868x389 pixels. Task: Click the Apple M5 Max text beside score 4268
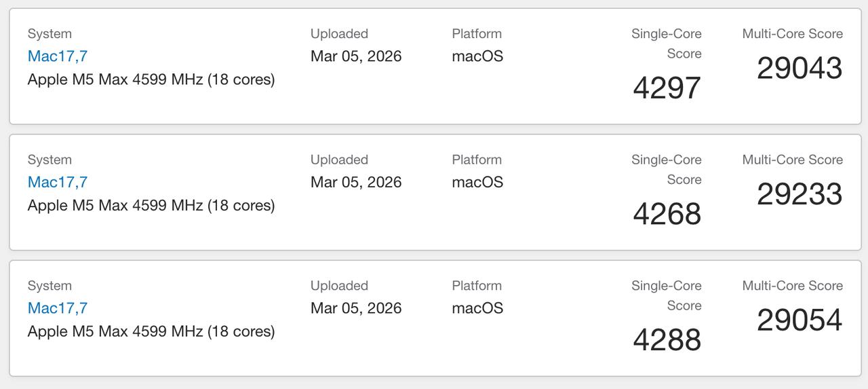click(x=151, y=205)
